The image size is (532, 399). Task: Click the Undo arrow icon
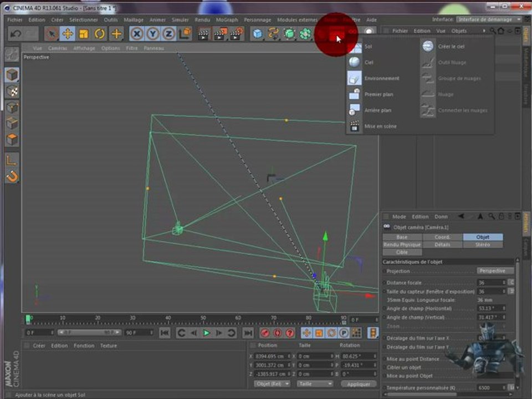(16, 34)
